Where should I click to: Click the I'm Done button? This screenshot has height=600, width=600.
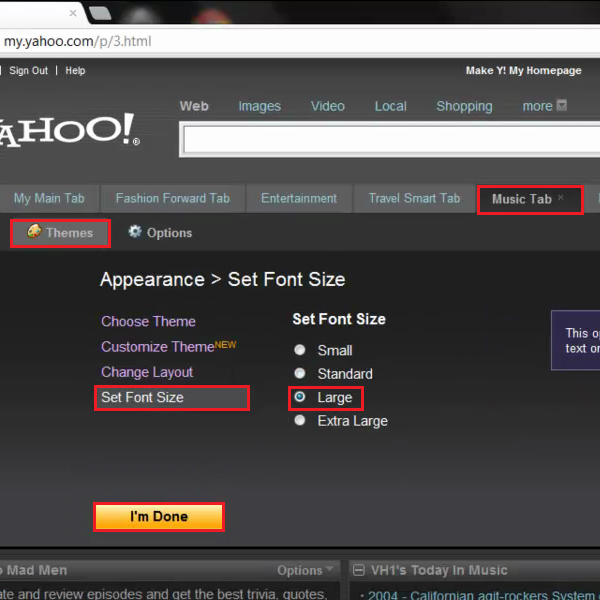[x=159, y=517]
